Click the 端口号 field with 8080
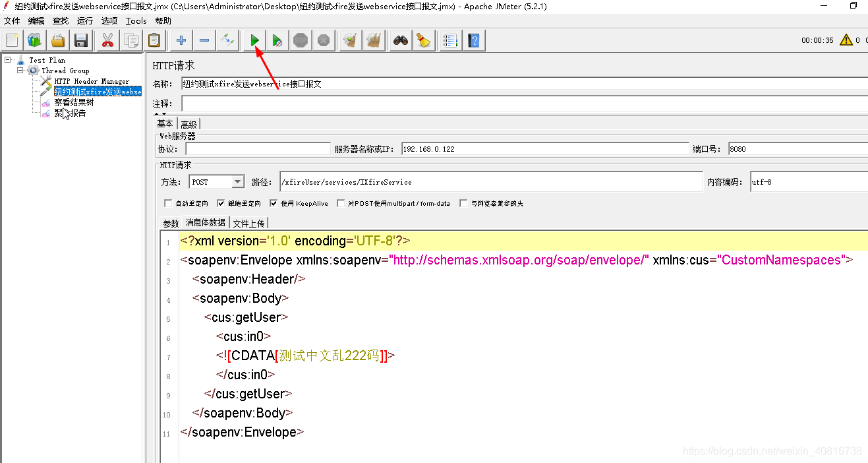Screen dimensions: 868x463 pos(797,149)
